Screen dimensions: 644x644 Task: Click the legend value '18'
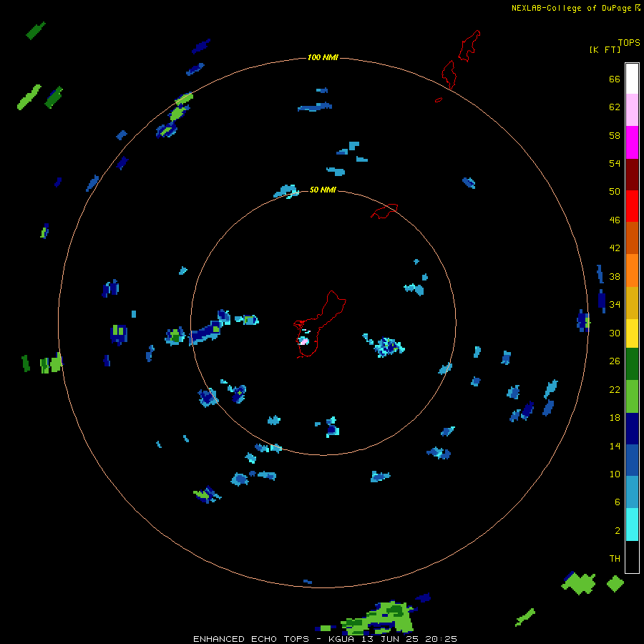[x=615, y=418]
